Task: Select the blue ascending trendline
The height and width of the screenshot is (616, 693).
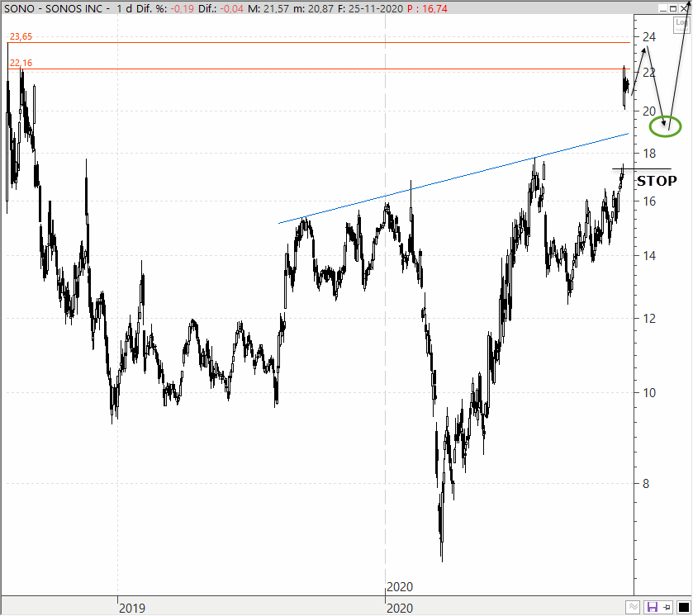Action: point(453,178)
